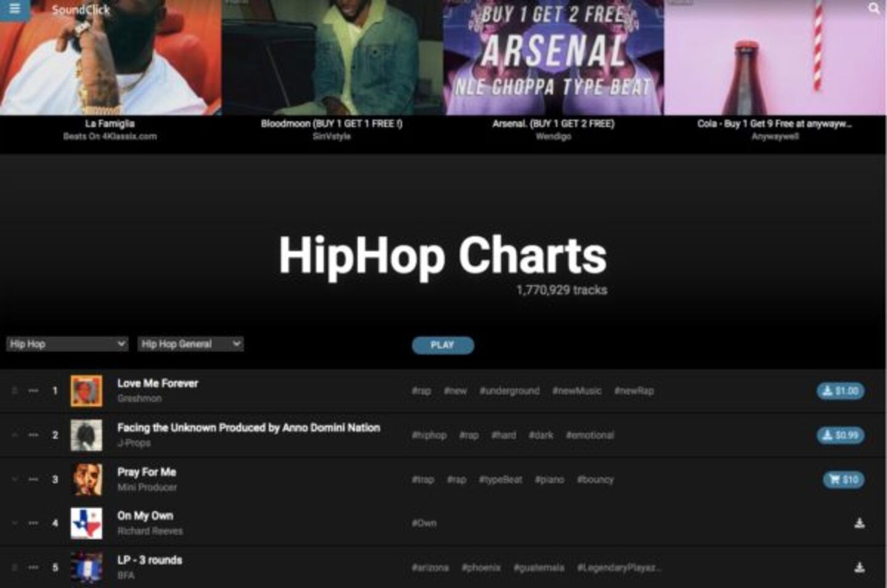Open options dots for Facing the Unknown

[x=33, y=435]
